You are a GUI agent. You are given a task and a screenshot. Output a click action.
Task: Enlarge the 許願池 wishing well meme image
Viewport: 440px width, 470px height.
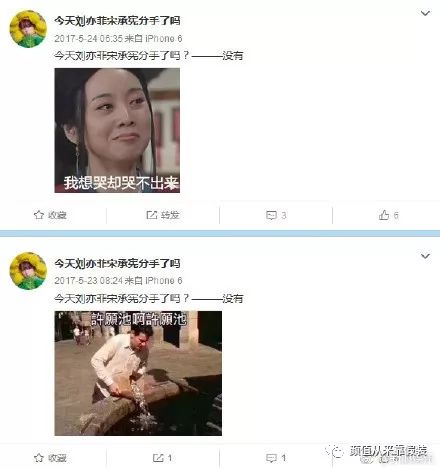(138, 373)
